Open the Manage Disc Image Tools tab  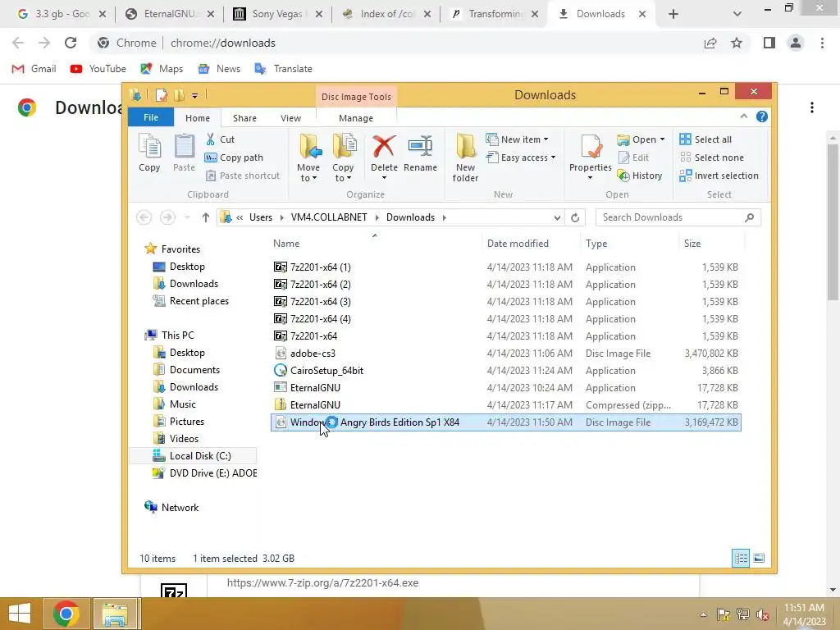click(356, 118)
